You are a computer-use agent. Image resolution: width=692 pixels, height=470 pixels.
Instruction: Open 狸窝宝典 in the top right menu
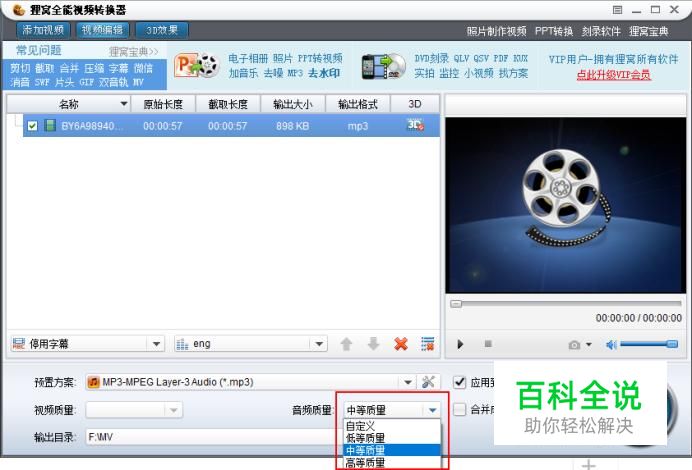pyautogui.click(x=649, y=31)
